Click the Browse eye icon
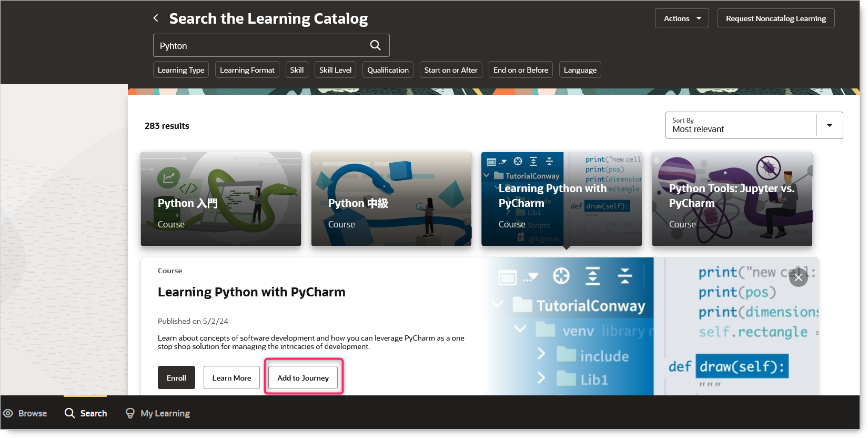868x438 pixels. 8,413
